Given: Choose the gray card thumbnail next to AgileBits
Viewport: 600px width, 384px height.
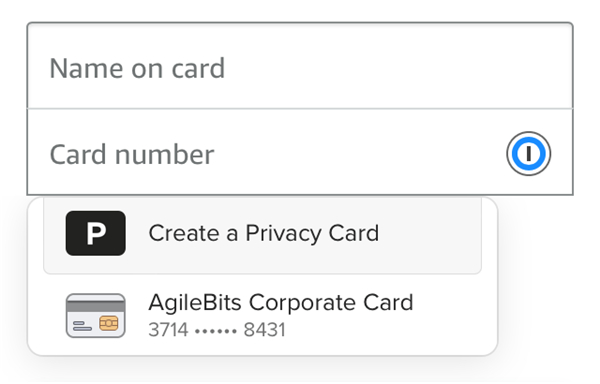Looking at the screenshot, I should click(x=96, y=316).
